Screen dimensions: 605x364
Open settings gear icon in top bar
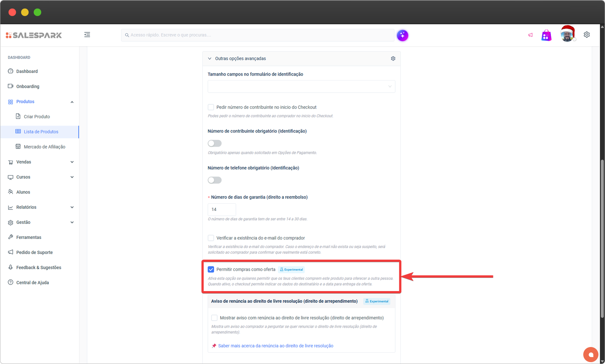pyautogui.click(x=586, y=35)
